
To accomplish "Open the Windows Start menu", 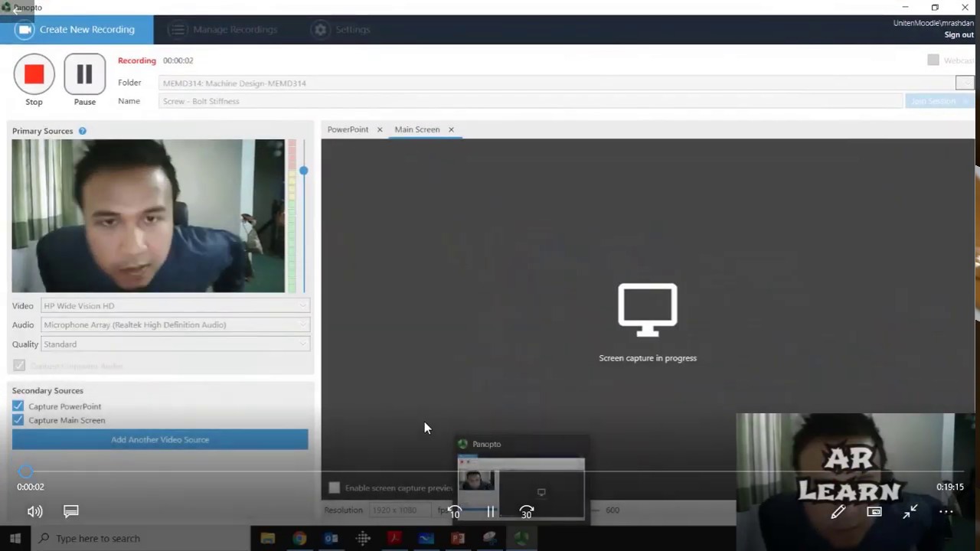I will click(15, 538).
